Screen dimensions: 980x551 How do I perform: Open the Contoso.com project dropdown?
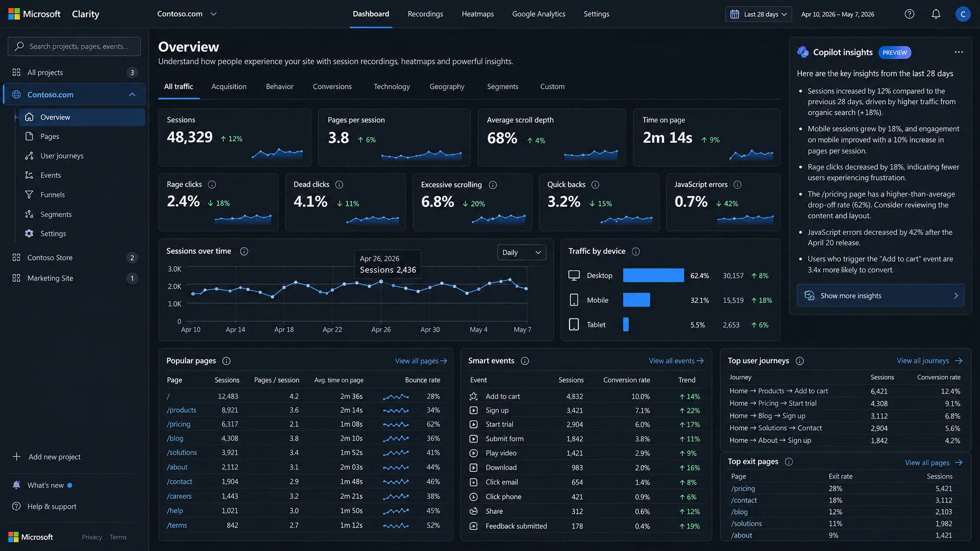[187, 14]
